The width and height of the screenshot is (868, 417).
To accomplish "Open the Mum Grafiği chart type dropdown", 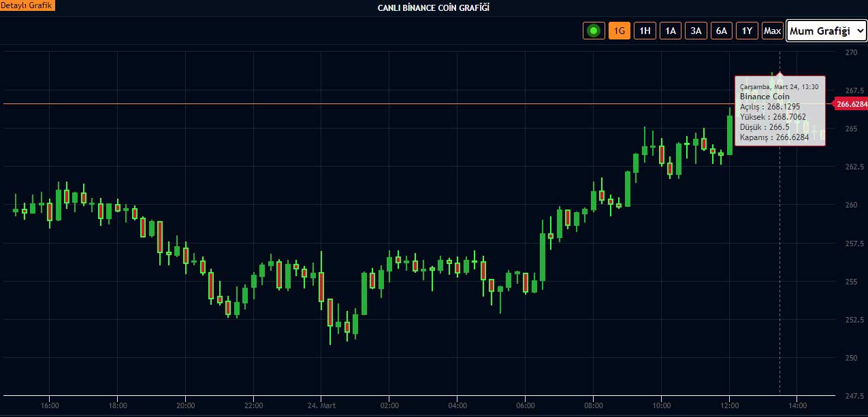I will click(x=826, y=31).
